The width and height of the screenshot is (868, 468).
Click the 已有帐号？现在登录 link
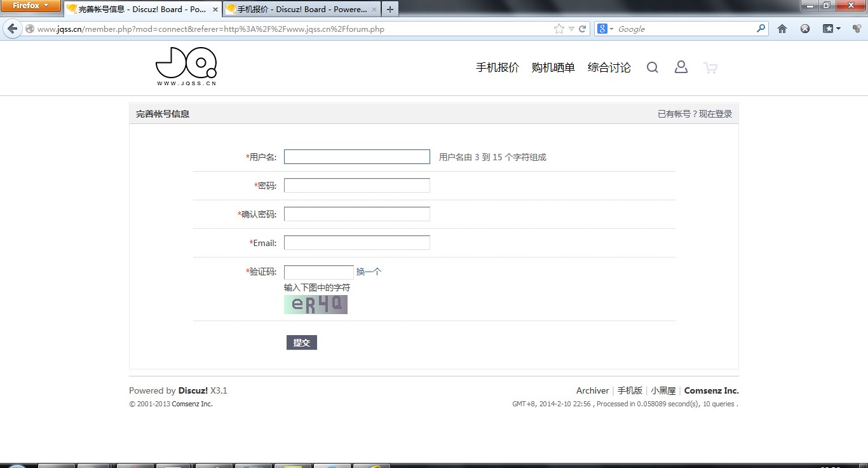(695, 114)
